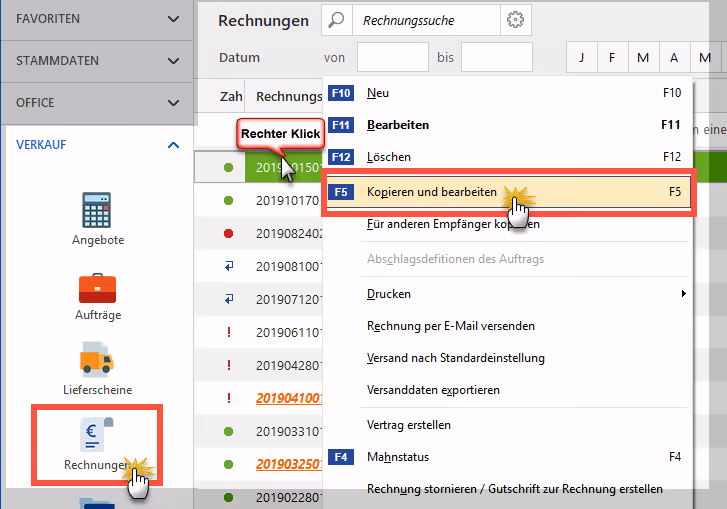This screenshot has height=509, width=727.
Task: Click exclamation mark of invoice 201904280
Action: [229, 365]
